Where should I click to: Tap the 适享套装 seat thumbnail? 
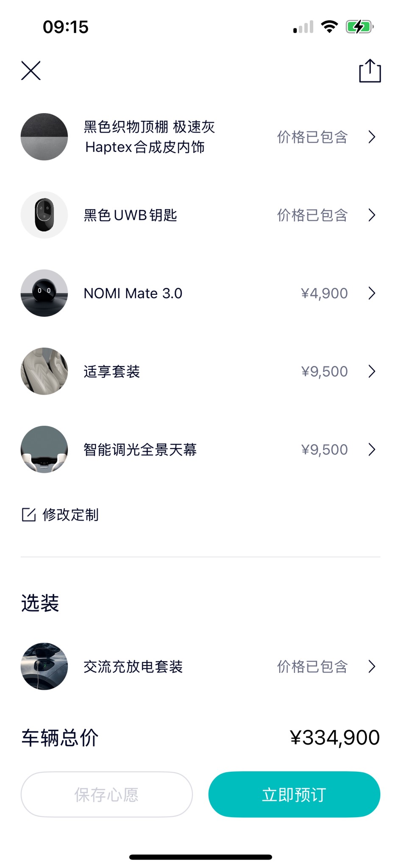click(x=44, y=371)
